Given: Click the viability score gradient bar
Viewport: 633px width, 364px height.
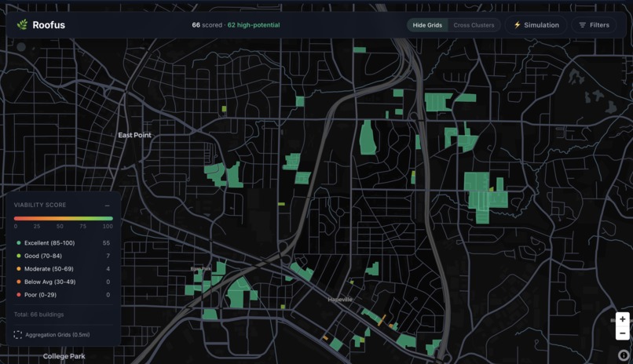Looking at the screenshot, I should (x=64, y=219).
